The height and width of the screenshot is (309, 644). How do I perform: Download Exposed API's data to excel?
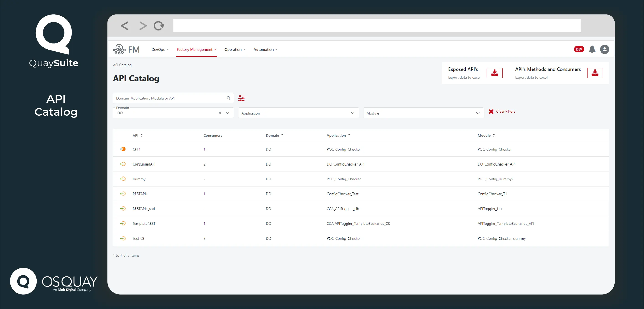pyautogui.click(x=494, y=73)
